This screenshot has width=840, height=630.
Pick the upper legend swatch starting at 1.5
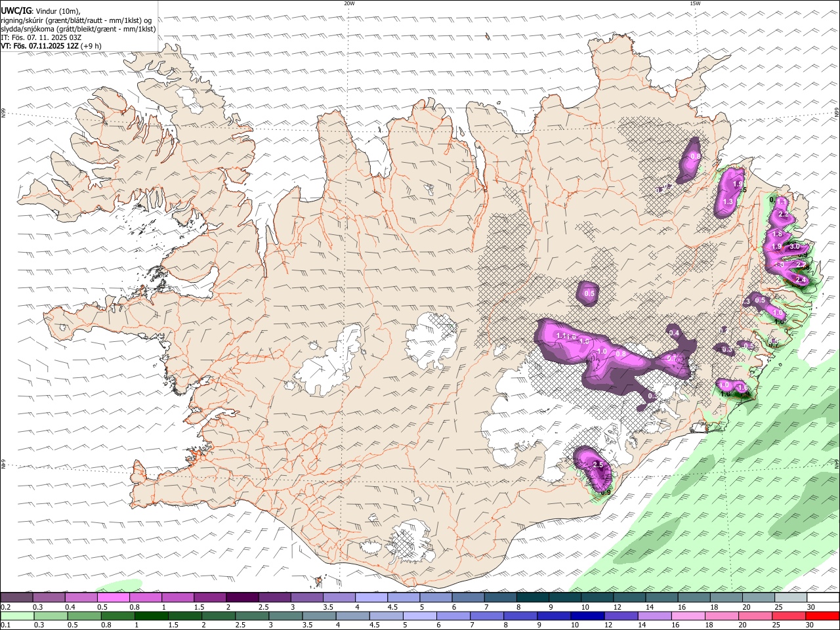[x=210, y=597]
